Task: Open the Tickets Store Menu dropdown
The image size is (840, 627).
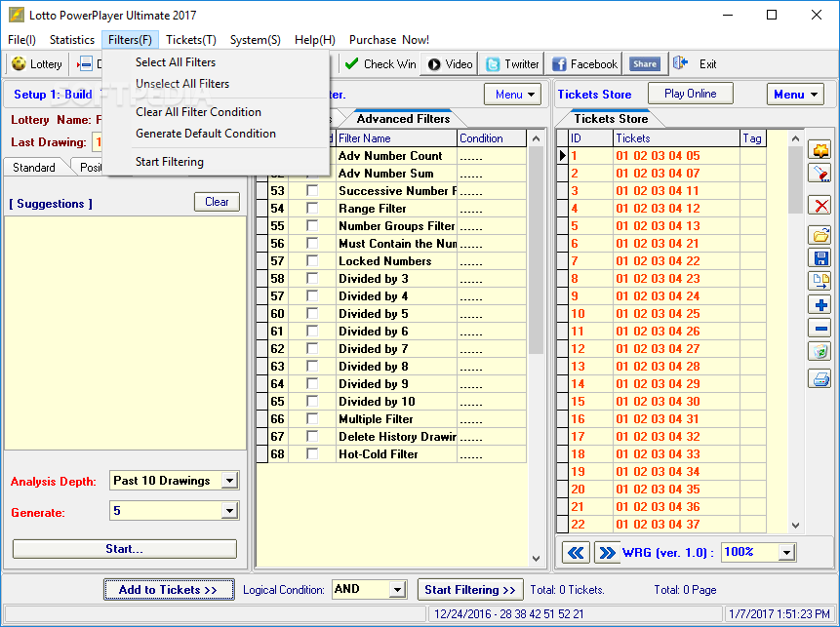Action: click(x=795, y=95)
